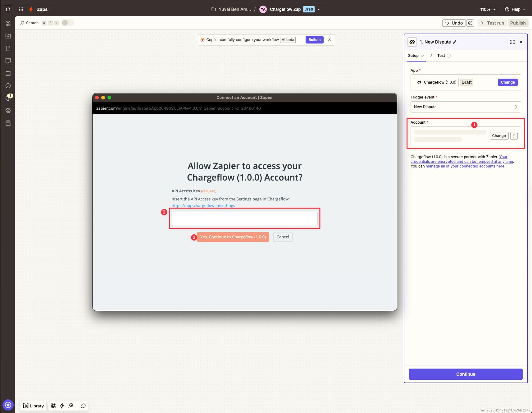Click the version history clock icon beside Undo

pyautogui.click(x=470, y=23)
